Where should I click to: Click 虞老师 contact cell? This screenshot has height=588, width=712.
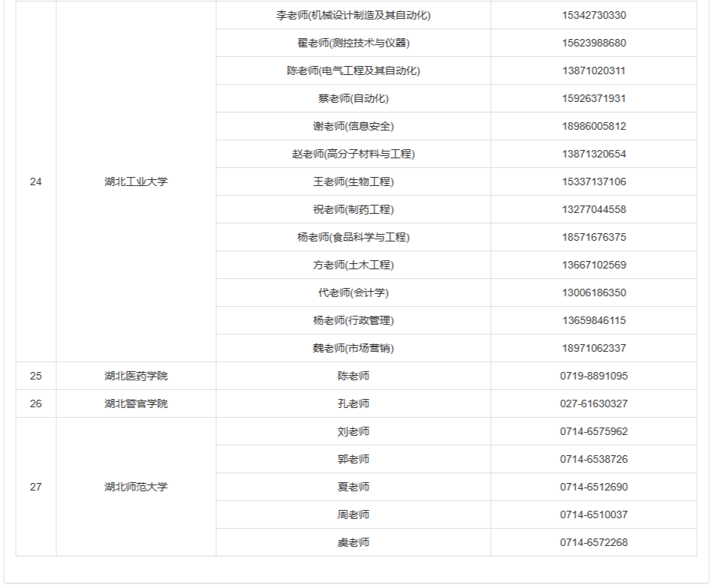pyautogui.click(x=353, y=542)
